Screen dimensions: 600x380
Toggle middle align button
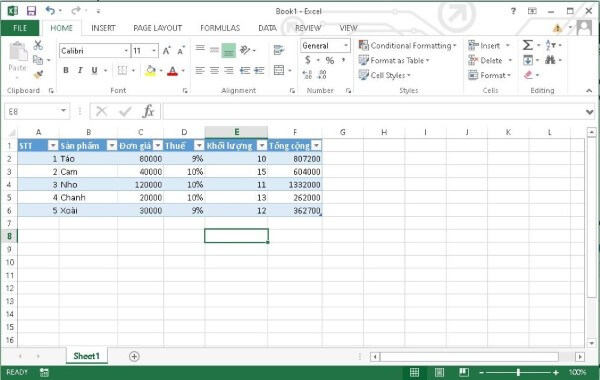click(x=214, y=50)
